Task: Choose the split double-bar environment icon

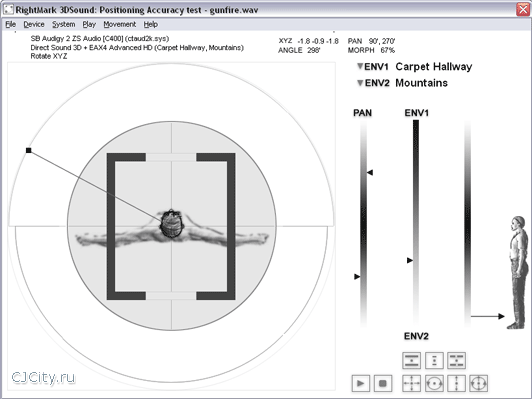Action: point(456,360)
